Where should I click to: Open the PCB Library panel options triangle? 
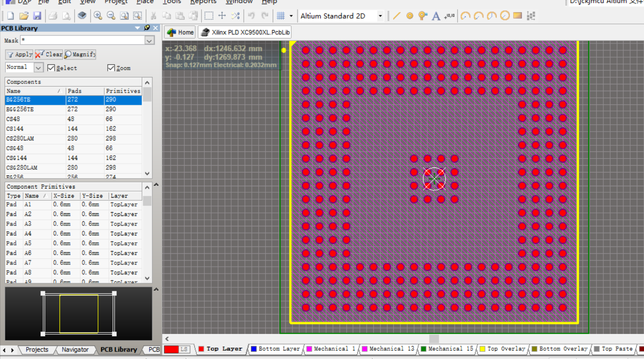click(138, 28)
